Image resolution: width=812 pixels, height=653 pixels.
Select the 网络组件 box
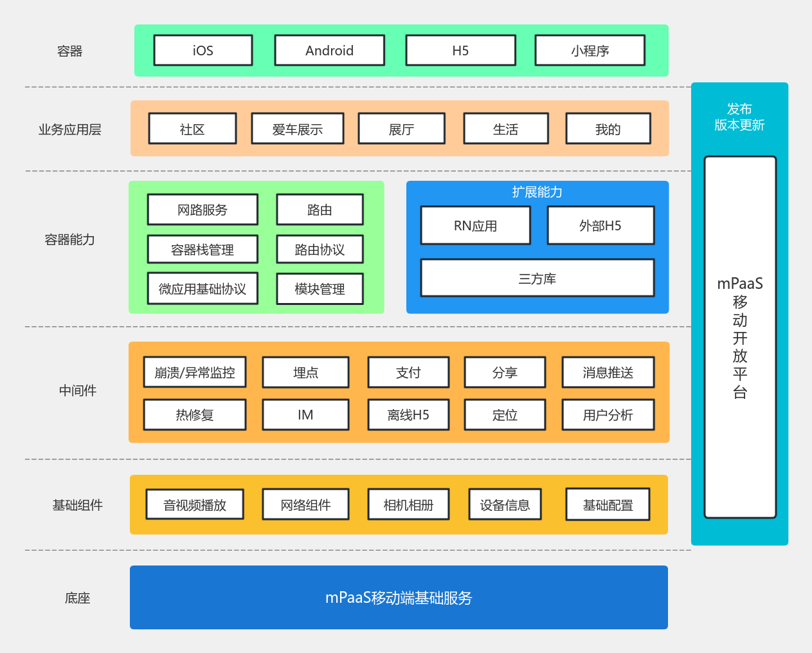[306, 504]
